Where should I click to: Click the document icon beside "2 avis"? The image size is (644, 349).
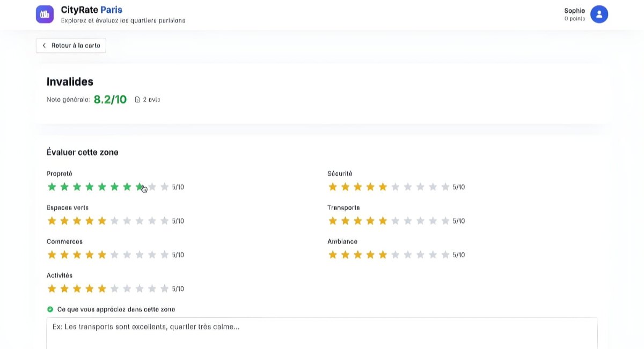point(137,99)
